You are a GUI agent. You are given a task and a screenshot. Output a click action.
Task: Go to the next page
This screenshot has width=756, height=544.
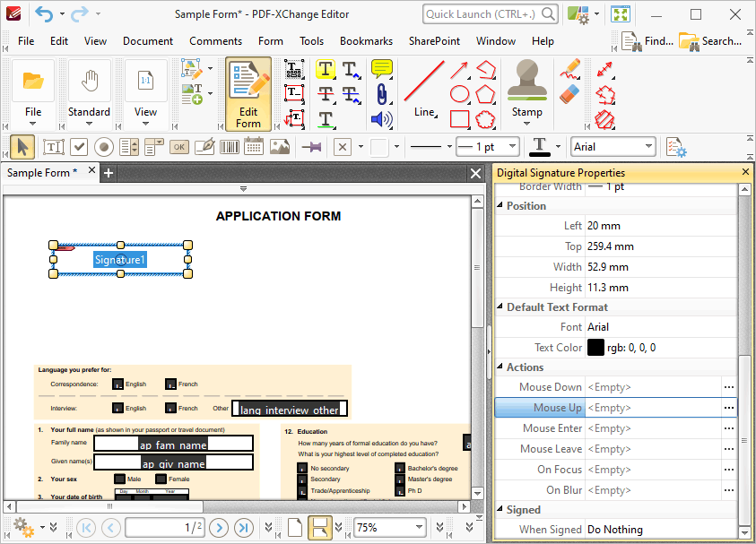[x=220, y=528]
